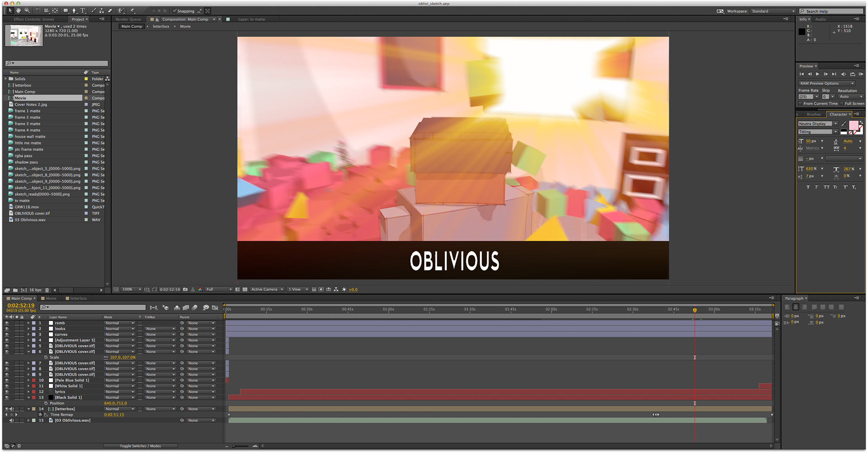The height and width of the screenshot is (453, 868).
Task: Switch to the Brushes panel tab
Action: [x=814, y=114]
